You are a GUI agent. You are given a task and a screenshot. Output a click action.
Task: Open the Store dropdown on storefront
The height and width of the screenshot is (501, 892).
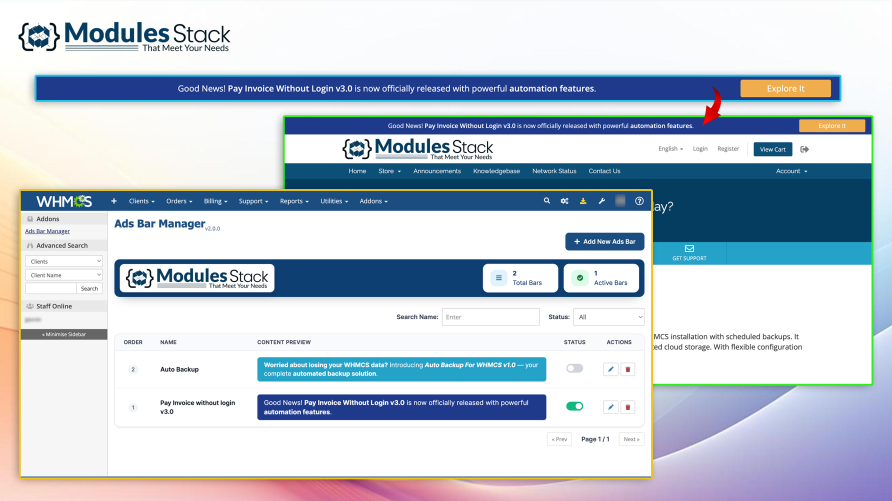tap(390, 171)
